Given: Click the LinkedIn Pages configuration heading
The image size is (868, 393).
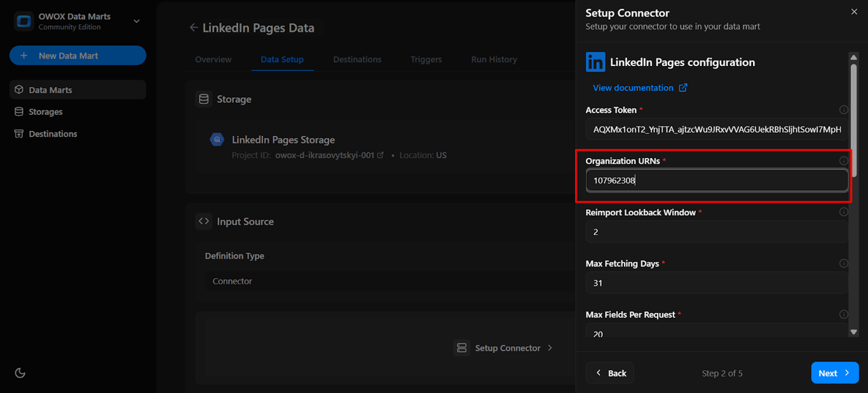Looking at the screenshot, I should (x=682, y=62).
